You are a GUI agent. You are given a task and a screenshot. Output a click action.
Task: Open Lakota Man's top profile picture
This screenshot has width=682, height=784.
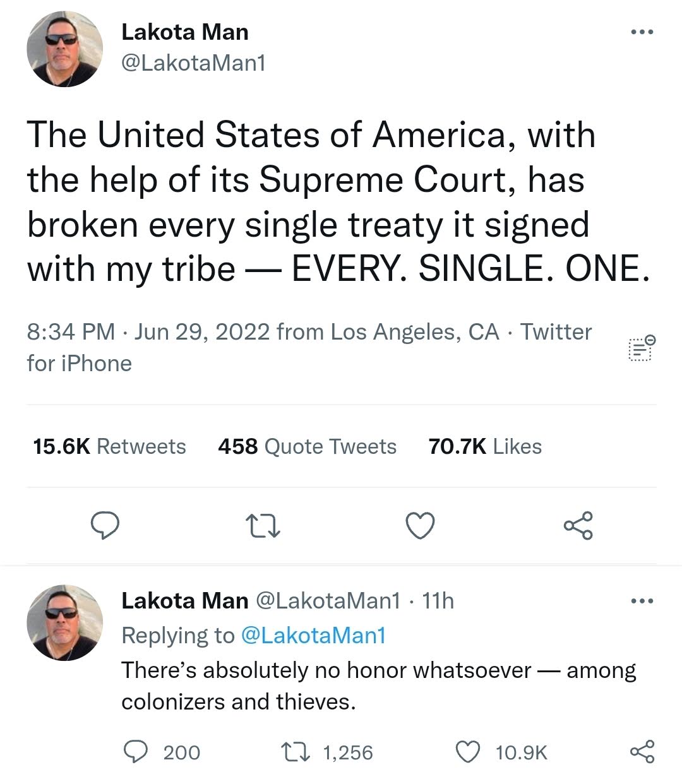click(x=64, y=49)
